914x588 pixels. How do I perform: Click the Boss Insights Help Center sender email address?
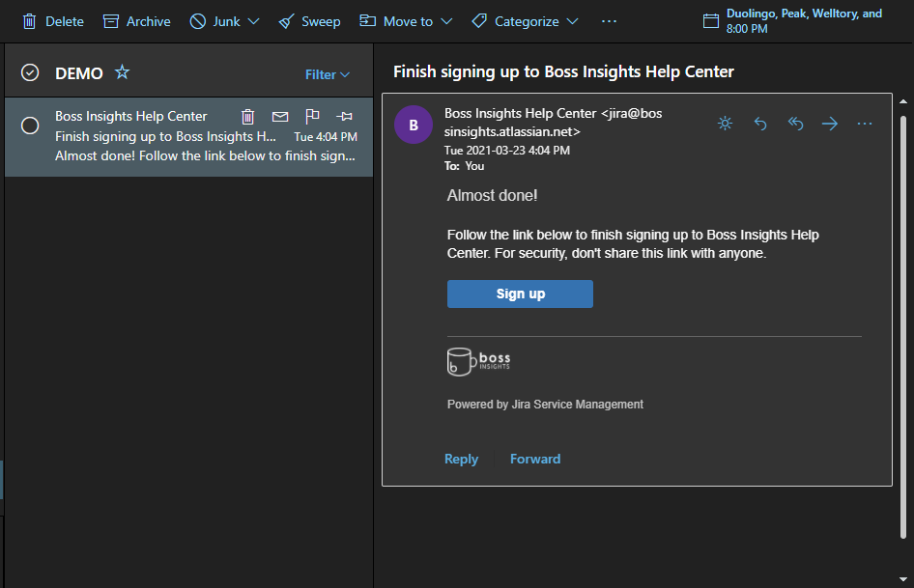[x=554, y=123]
